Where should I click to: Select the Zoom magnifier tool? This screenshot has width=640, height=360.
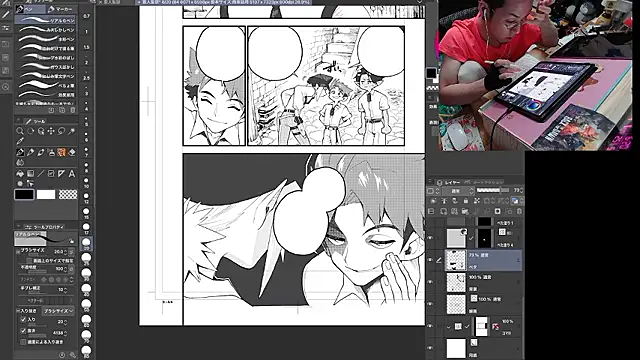pyautogui.click(x=20, y=131)
